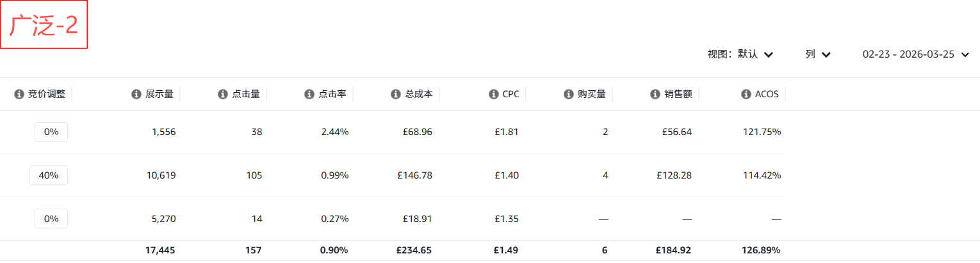Click info icon beside 总成本 header
The height and width of the screenshot is (263, 980).
click(x=396, y=94)
